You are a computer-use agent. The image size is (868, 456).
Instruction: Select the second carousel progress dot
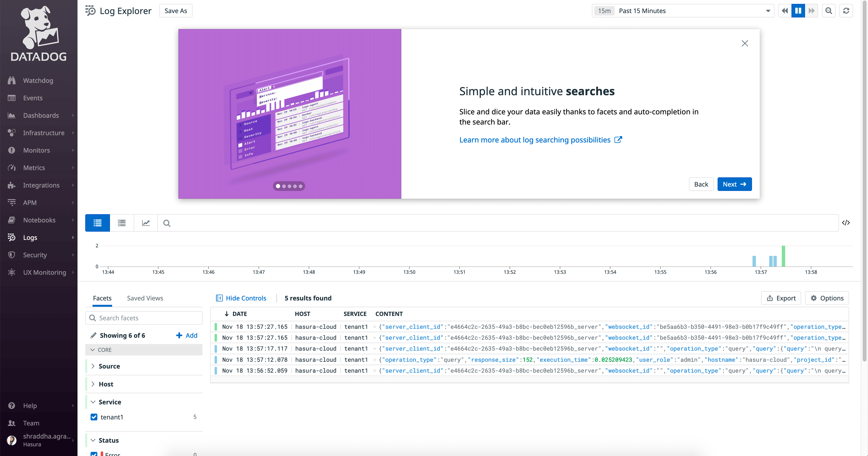tap(284, 186)
